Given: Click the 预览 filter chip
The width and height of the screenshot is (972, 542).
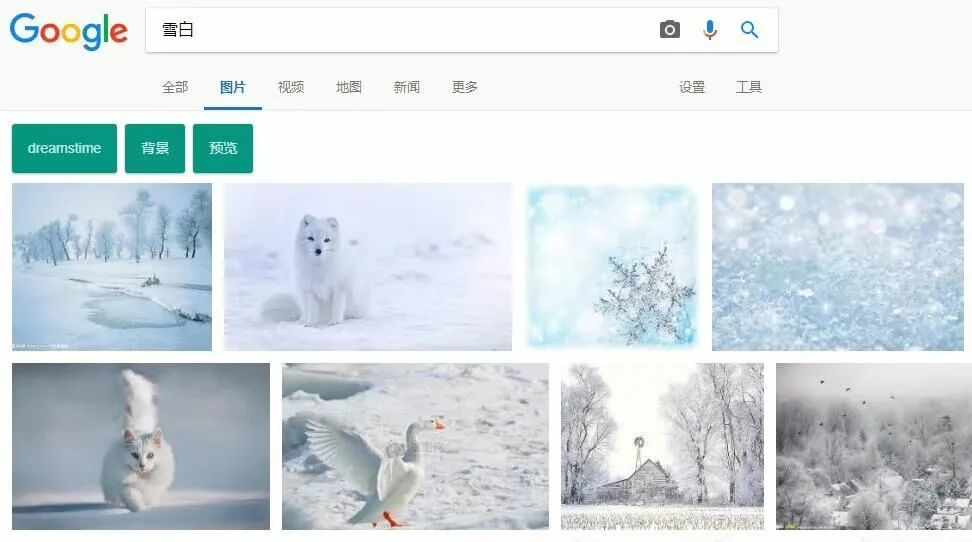Looking at the screenshot, I should (x=223, y=148).
